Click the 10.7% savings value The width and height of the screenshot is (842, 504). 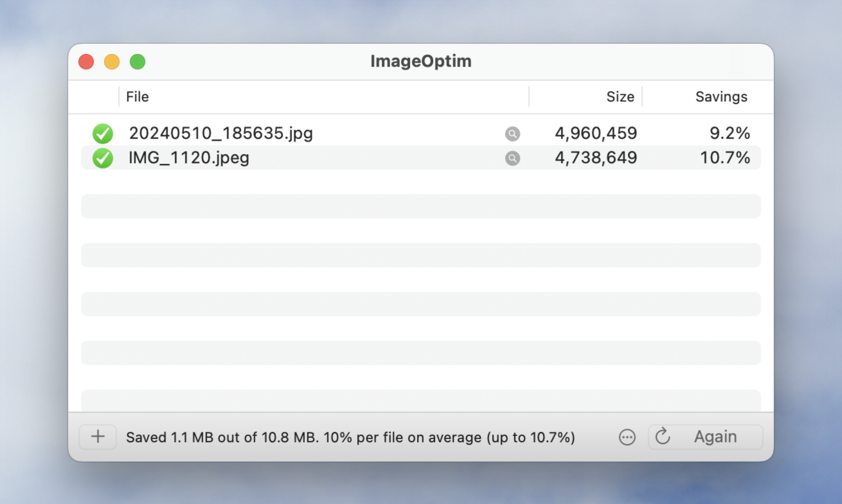(725, 158)
